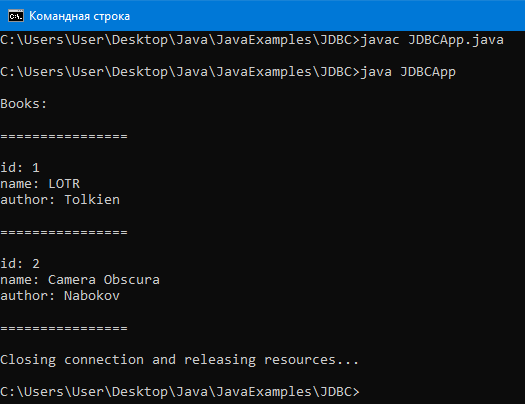Place cursor at the final empty JDBC> prompt

[x=363, y=392]
